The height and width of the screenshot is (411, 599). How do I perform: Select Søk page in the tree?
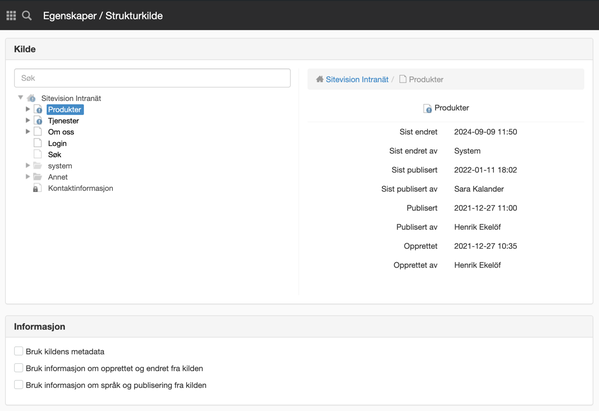54,154
